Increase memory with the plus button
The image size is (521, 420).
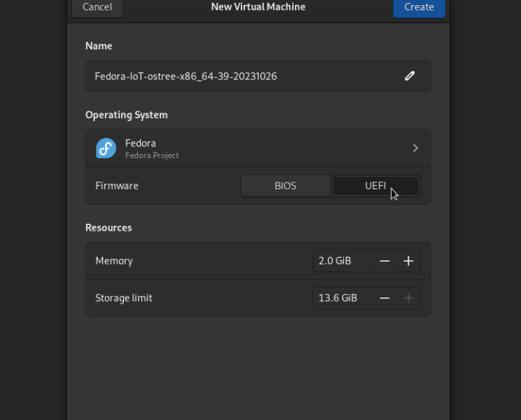click(x=408, y=261)
